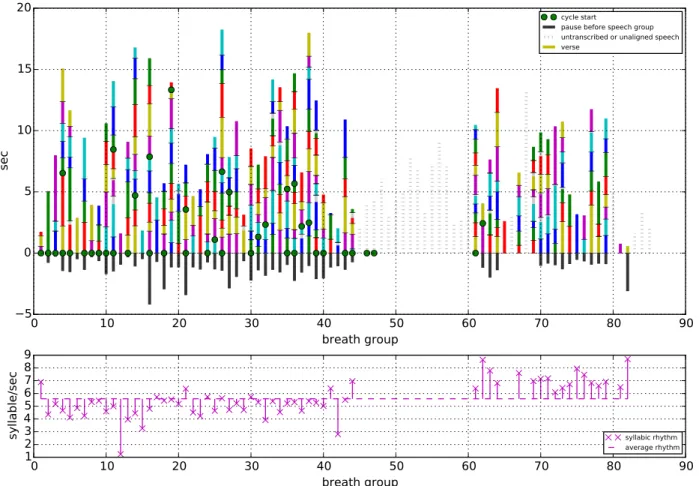Click the green circle markers in the legend
Screen dimensions: 699x486
click(549, 17)
